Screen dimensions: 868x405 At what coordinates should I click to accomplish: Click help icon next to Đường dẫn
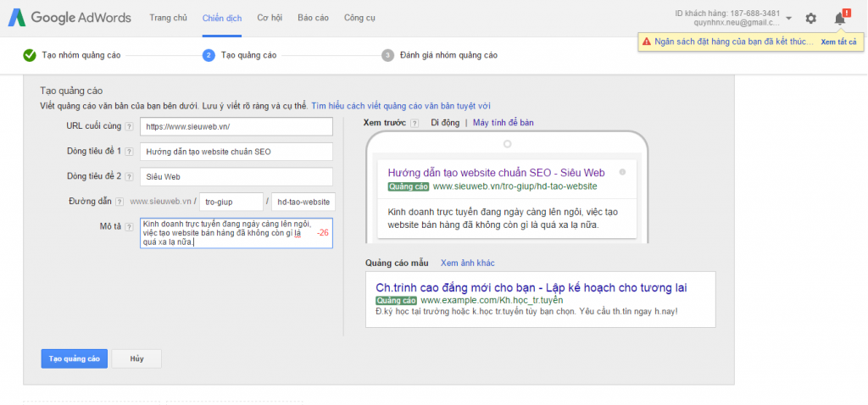click(x=120, y=202)
